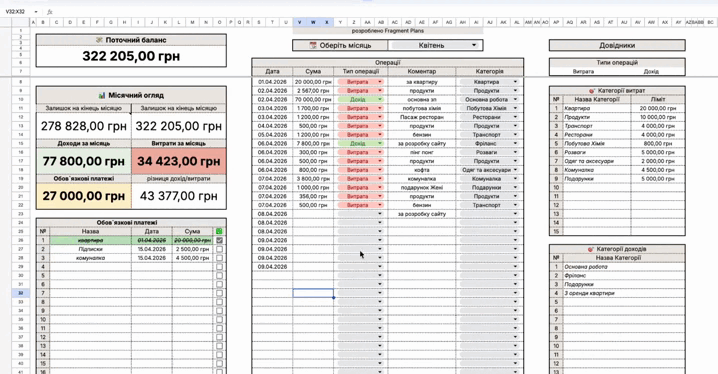Click the fx function icon in formula bar

[50, 11]
